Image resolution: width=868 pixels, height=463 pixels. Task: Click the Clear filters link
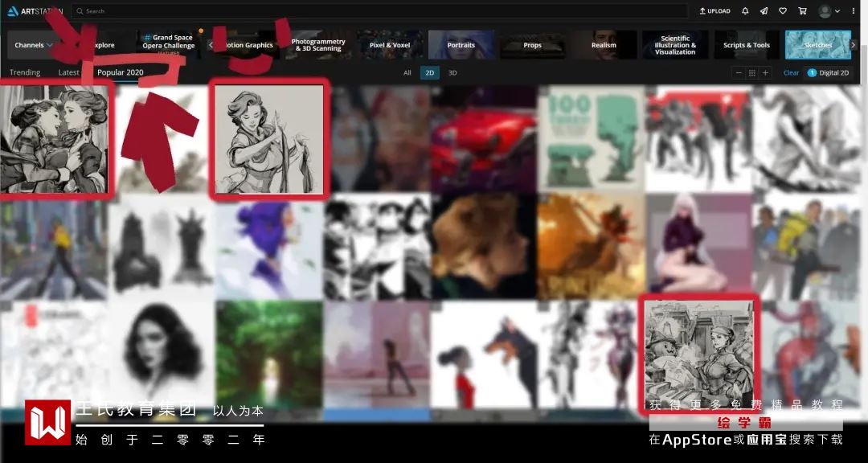tap(791, 73)
